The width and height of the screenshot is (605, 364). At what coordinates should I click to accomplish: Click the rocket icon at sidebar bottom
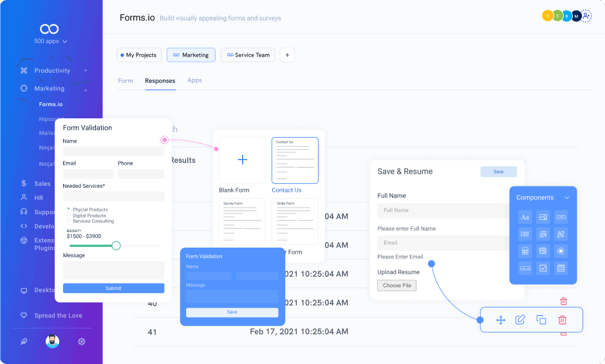coord(24,341)
